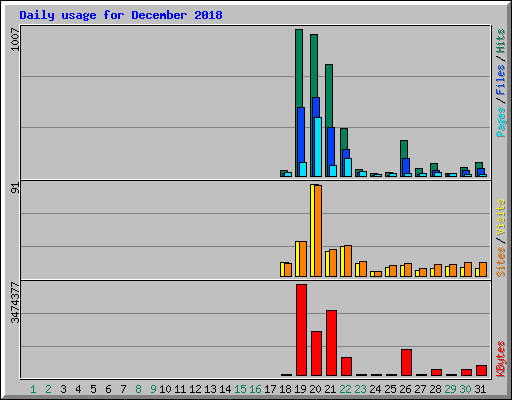Click the blue Files bar for day 19
Image resolution: width=512 pixels, height=400 pixels.
301,135
